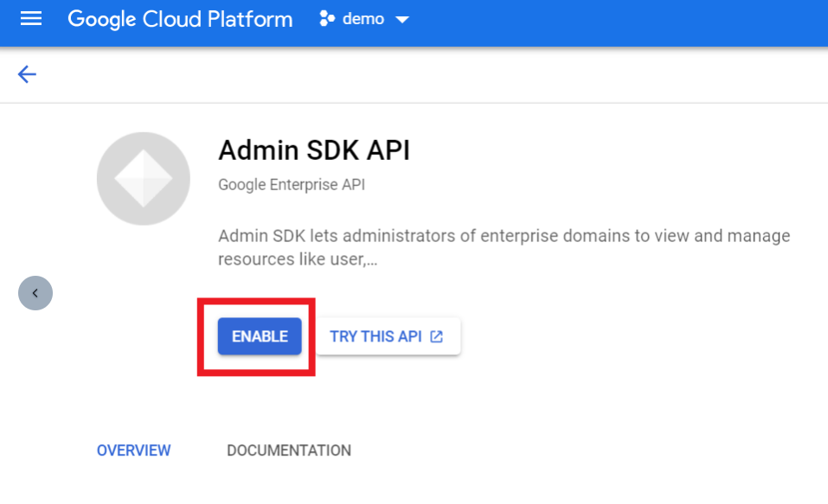Click the Admin SDK API circular logo
Viewport: 828px width, 504px height.
[x=144, y=179]
